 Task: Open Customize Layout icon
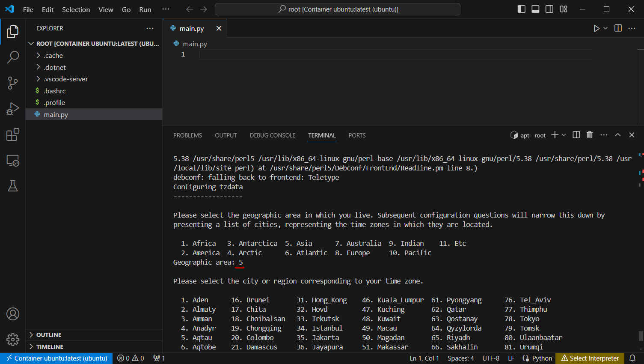pyautogui.click(x=564, y=9)
